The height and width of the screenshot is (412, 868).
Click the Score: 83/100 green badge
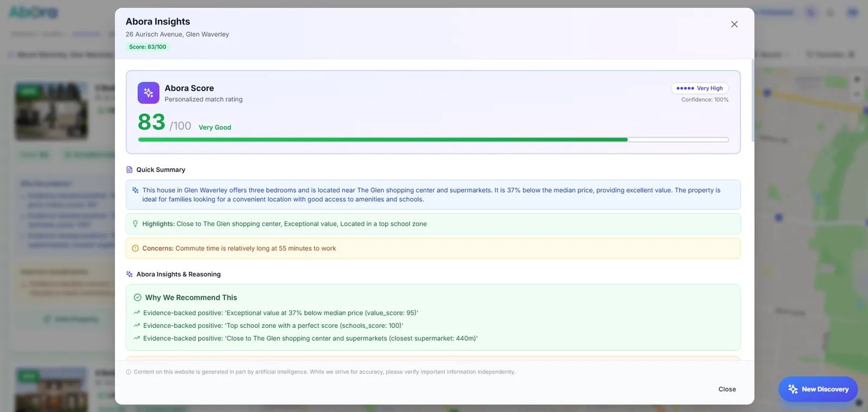pos(148,47)
